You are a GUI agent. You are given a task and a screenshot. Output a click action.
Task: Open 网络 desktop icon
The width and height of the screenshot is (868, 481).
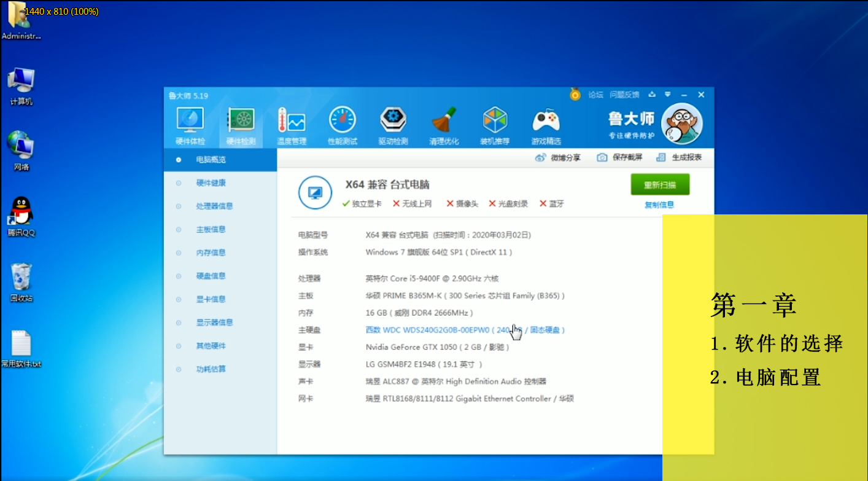pos(21,151)
